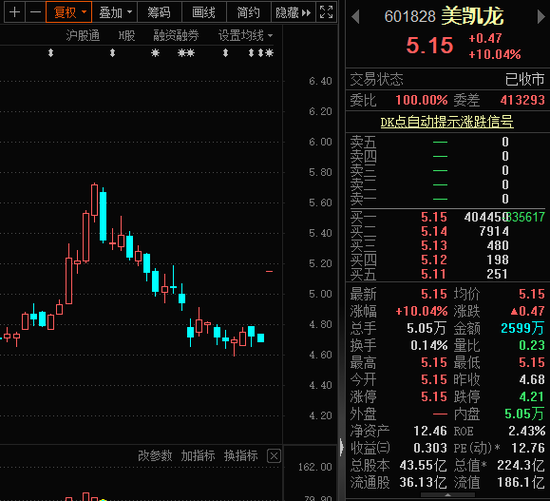This screenshot has height=501, width=550.
Task: Click 换指标 switch indicator button
Action: click(x=241, y=456)
